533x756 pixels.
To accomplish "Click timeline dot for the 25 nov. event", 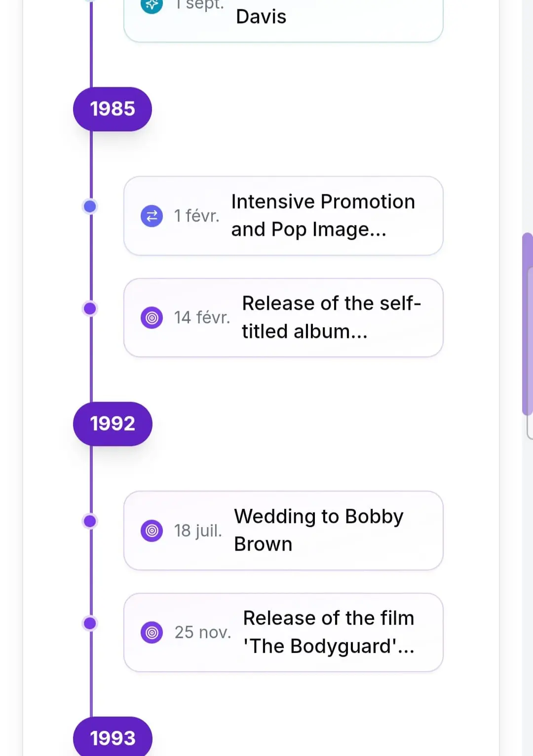I will pos(90,623).
